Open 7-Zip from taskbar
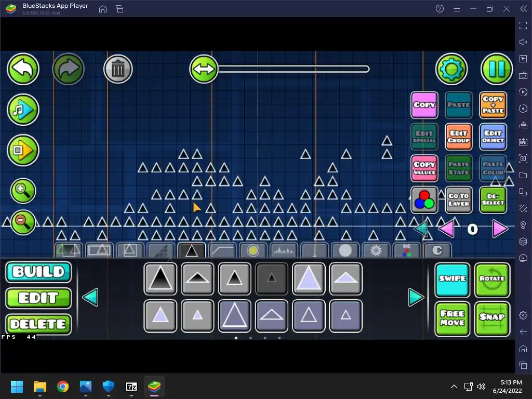532x399 pixels. 131,387
